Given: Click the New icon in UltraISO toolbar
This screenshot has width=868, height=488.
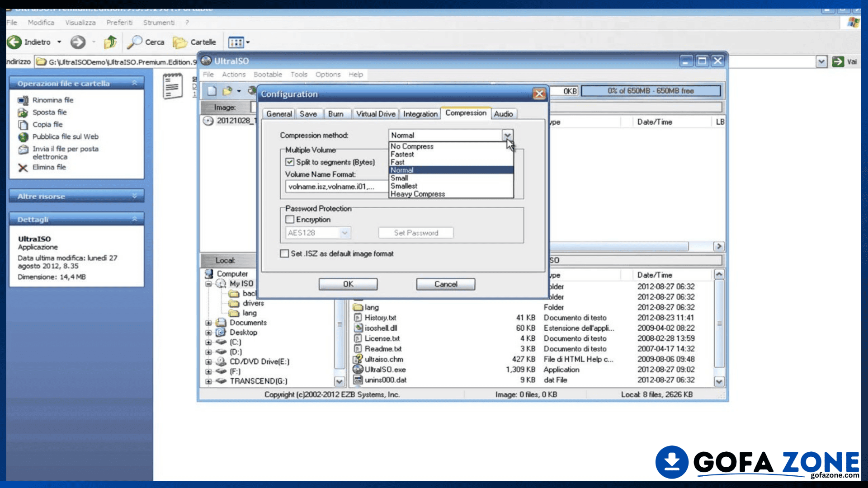Looking at the screenshot, I should [x=212, y=91].
